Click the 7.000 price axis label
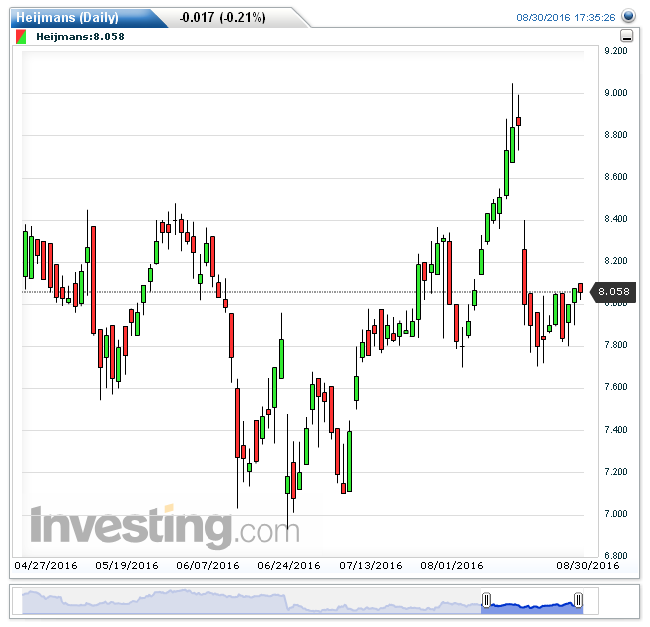The height and width of the screenshot is (627, 650). pyautogui.click(x=616, y=514)
